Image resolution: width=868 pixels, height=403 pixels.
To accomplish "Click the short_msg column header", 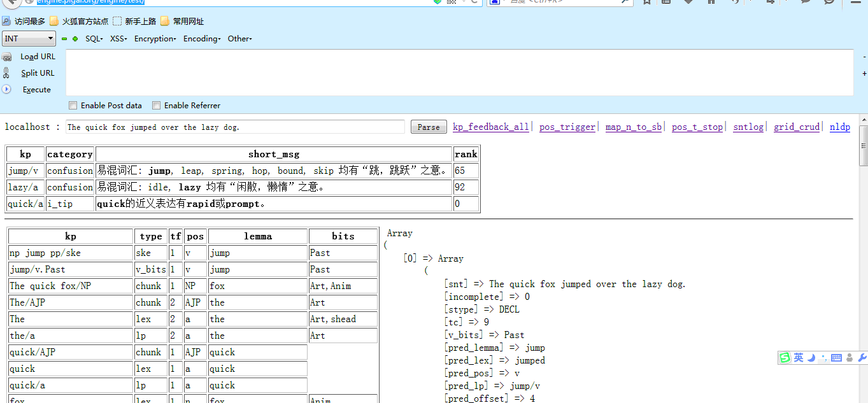I will pos(274,154).
